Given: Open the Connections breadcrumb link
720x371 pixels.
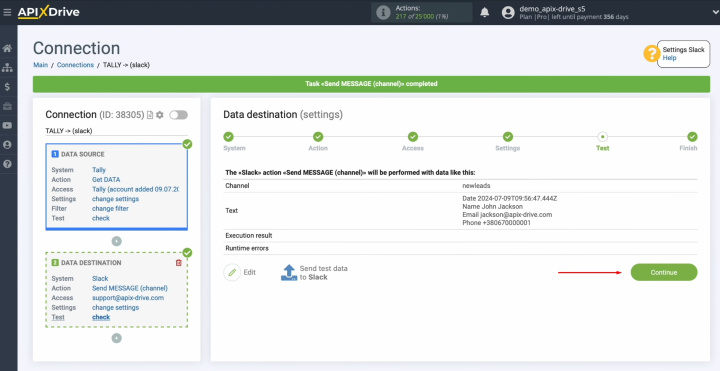Looking at the screenshot, I should click(75, 65).
